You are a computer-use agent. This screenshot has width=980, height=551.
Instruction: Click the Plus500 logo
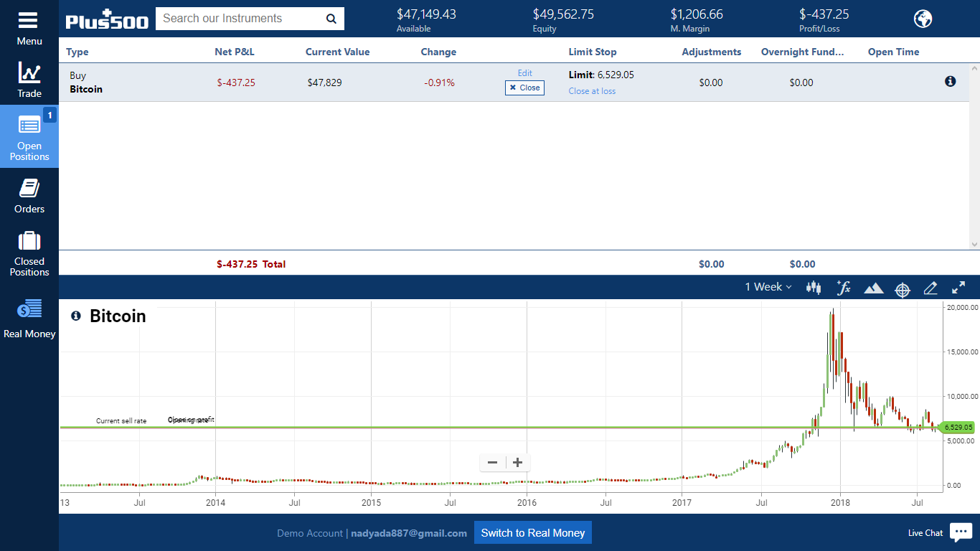coord(107,19)
